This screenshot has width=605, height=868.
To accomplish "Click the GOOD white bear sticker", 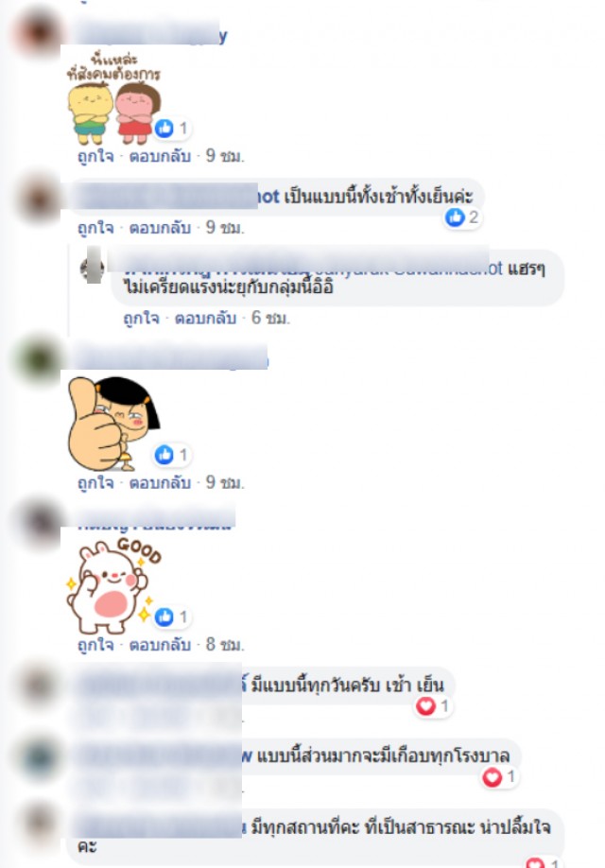I will [113, 584].
